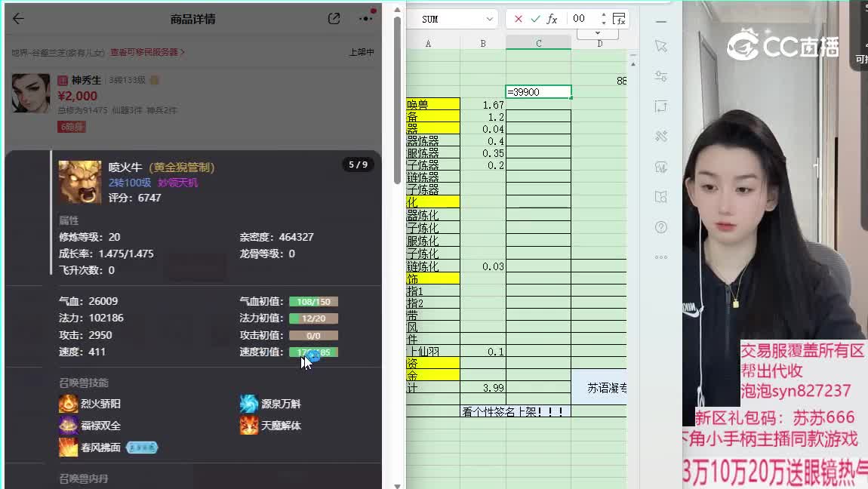868x489 pixels.
Task: Expand the formula bar with the chevron
Action: click(597, 33)
